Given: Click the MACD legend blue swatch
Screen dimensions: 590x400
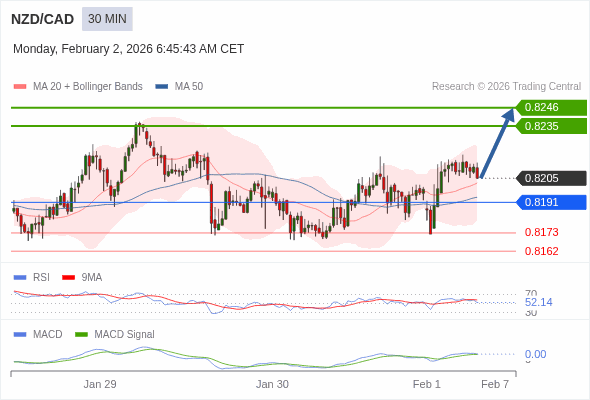Looking at the screenshot, I should 20,335.
